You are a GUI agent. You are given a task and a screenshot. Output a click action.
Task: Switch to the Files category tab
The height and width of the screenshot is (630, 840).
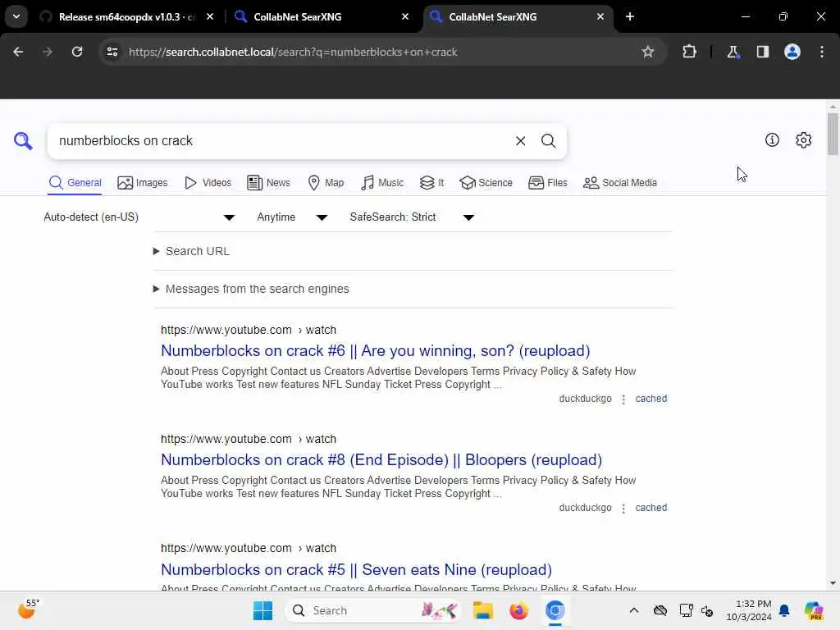click(547, 183)
